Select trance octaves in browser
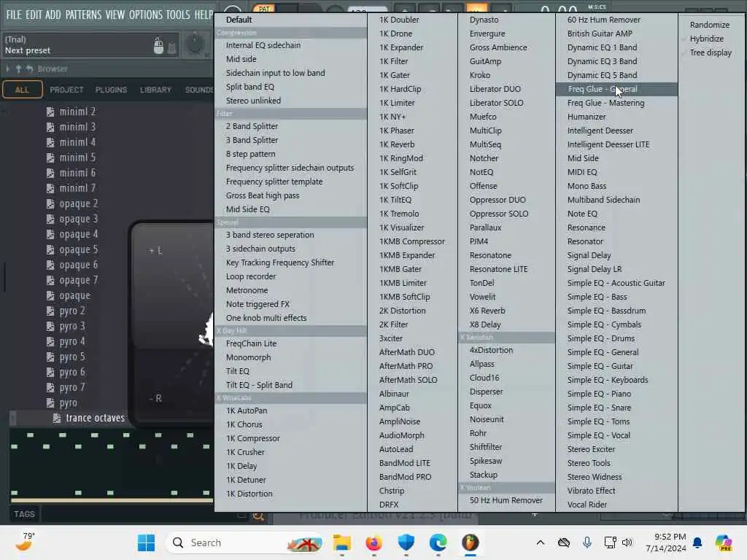This screenshot has width=747, height=560. point(95,418)
